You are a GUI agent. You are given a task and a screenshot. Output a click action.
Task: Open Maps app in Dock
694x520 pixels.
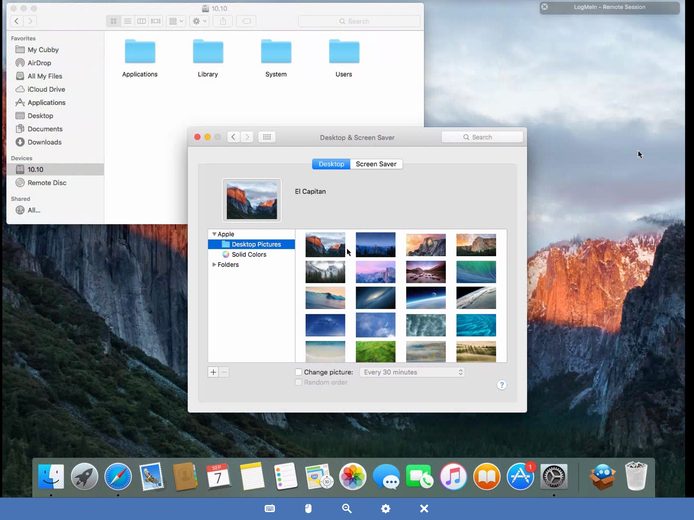pyautogui.click(x=319, y=477)
